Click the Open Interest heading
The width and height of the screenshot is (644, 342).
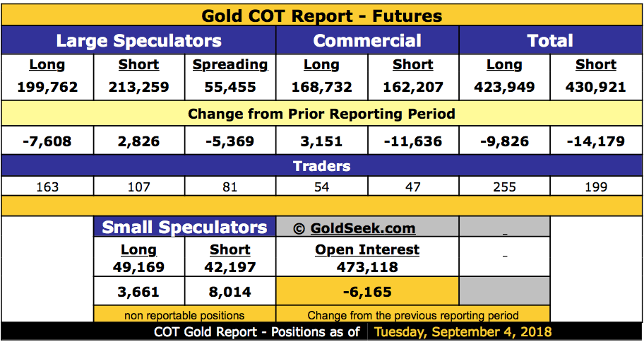pos(367,249)
